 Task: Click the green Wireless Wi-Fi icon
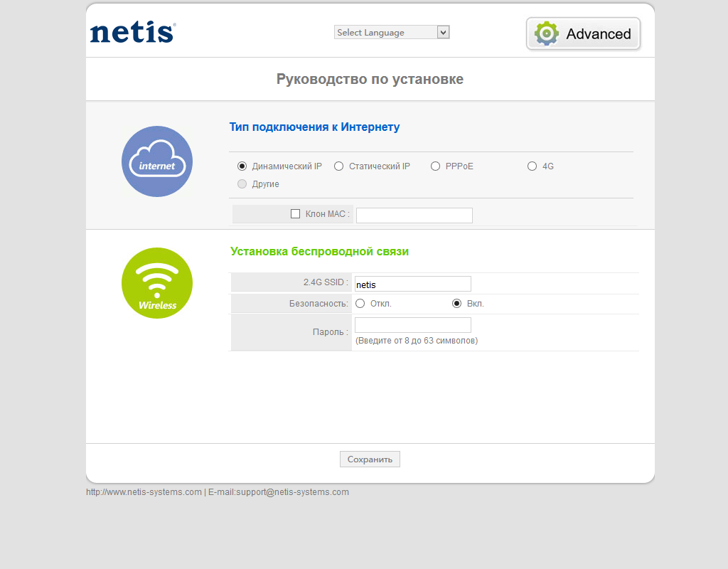[157, 283]
